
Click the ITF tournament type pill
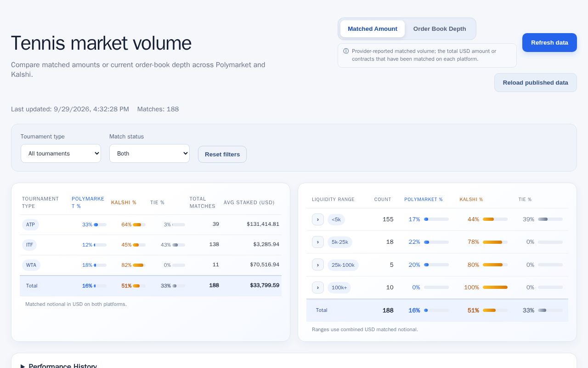pyautogui.click(x=29, y=245)
